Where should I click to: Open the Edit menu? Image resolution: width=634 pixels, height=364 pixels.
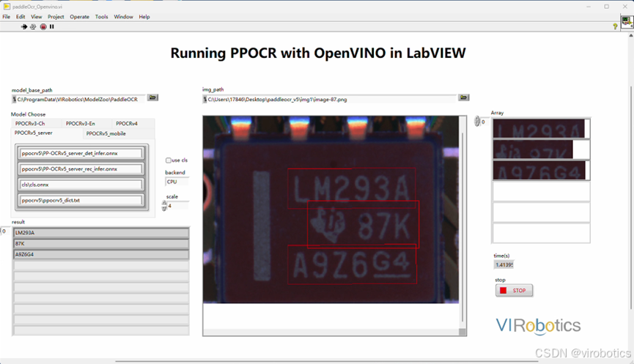(x=21, y=17)
